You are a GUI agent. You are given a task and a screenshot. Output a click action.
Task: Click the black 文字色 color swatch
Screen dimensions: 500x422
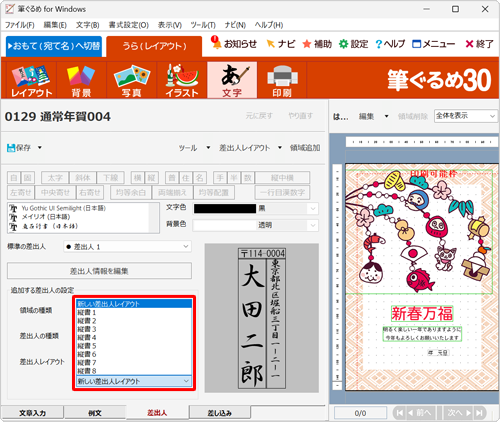coord(225,209)
